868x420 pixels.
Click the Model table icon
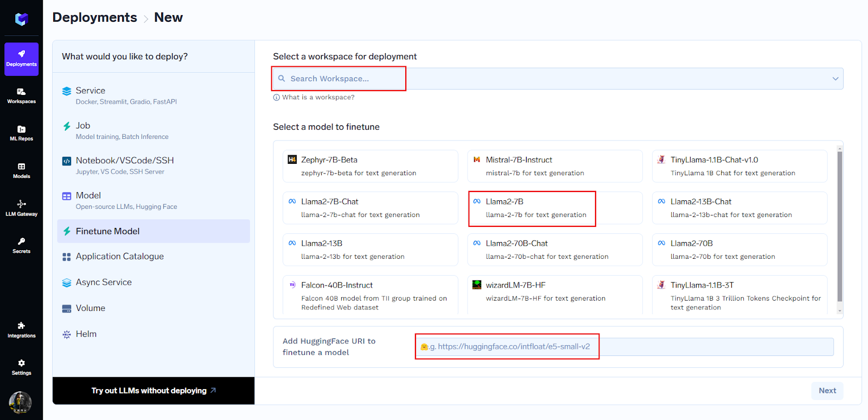point(67,196)
